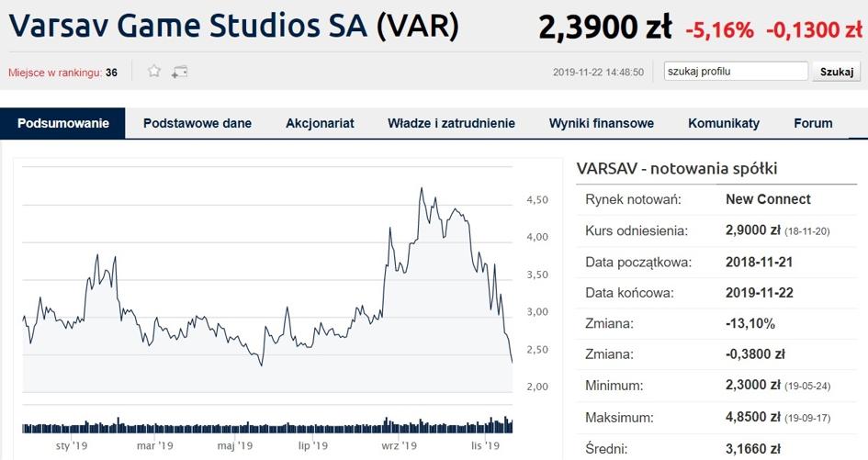Screen dimensions: 868x460
Task: Click the wrz '19 axis label
Action: 400,445
